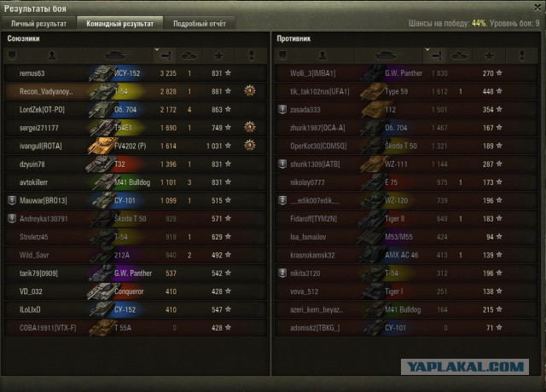Open the Подробный отчёт tab

pyautogui.click(x=200, y=24)
